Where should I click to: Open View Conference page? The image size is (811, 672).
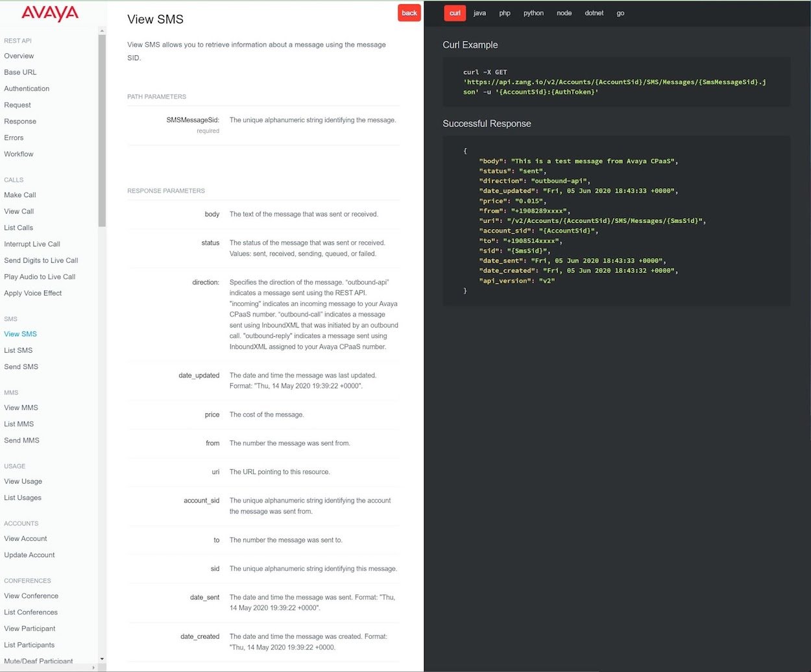[x=31, y=595]
